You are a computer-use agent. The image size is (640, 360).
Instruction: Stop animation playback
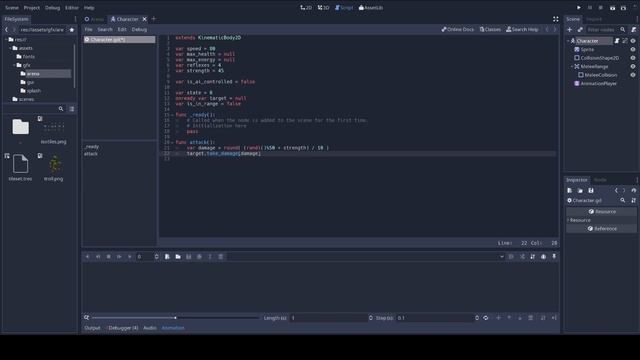[109, 257]
